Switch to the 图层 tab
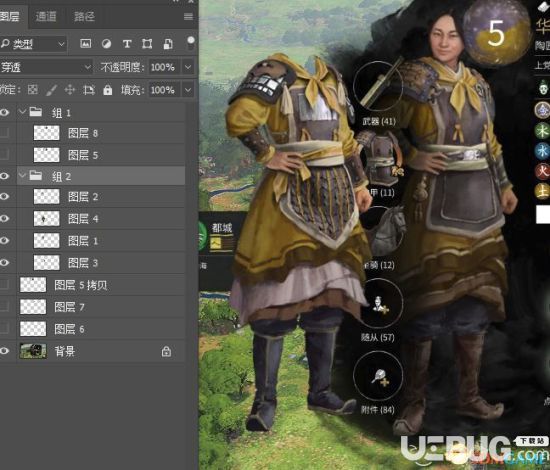The height and width of the screenshot is (470, 550). (11, 16)
